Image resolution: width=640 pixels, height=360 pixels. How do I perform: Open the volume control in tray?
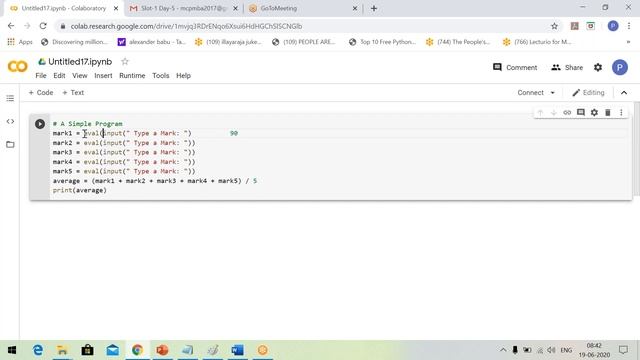[551, 350]
